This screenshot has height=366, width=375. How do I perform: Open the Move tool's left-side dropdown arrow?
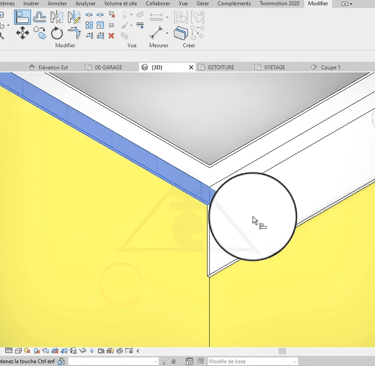[8, 25]
